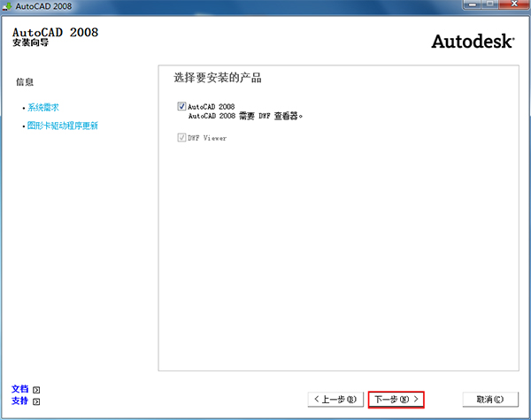
Task: Proceed with the 下一步 button
Action: tap(396, 400)
